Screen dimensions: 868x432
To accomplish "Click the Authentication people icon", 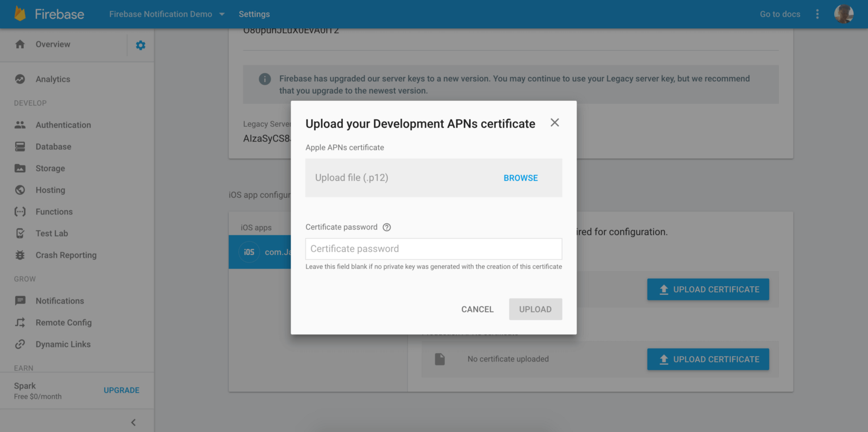I will [x=20, y=125].
